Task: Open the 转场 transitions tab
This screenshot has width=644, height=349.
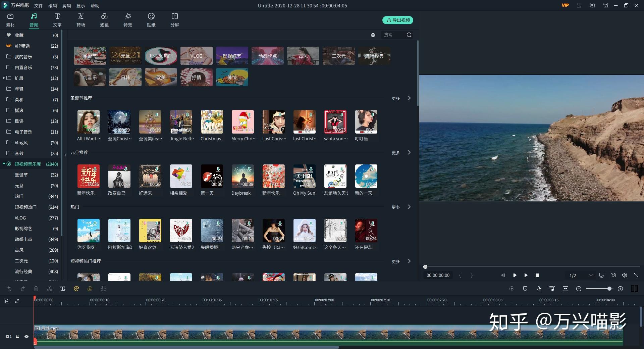Action: (x=81, y=20)
